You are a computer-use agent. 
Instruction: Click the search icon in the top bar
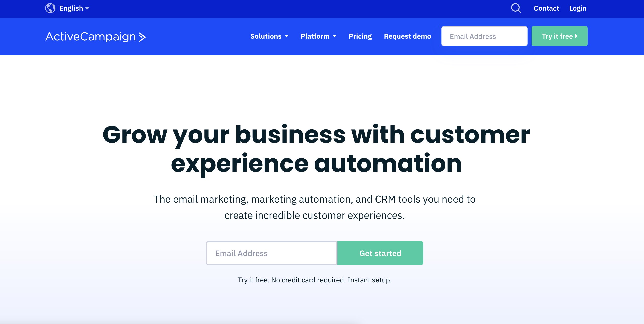516,8
